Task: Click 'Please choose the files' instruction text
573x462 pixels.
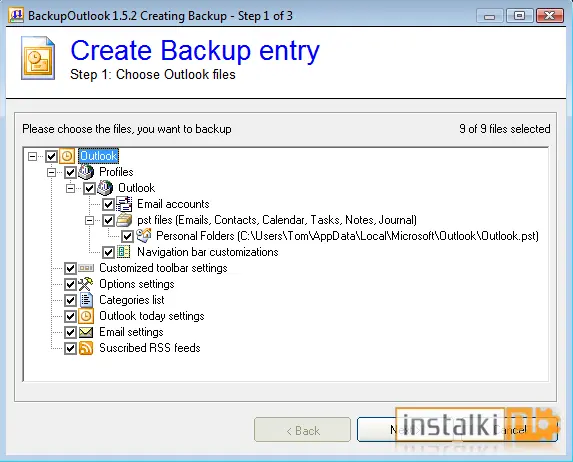Action: pos(127,129)
